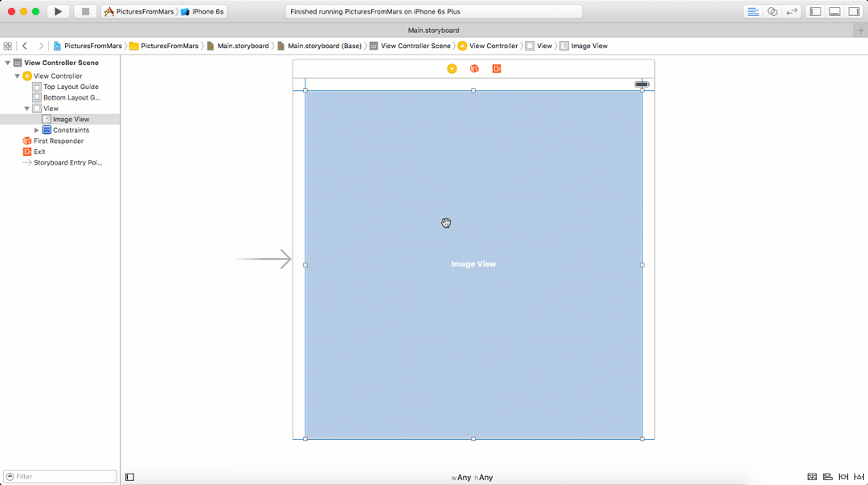This screenshot has height=485, width=868.
Task: Click the storyboard entry point arrow
Action: [264, 259]
